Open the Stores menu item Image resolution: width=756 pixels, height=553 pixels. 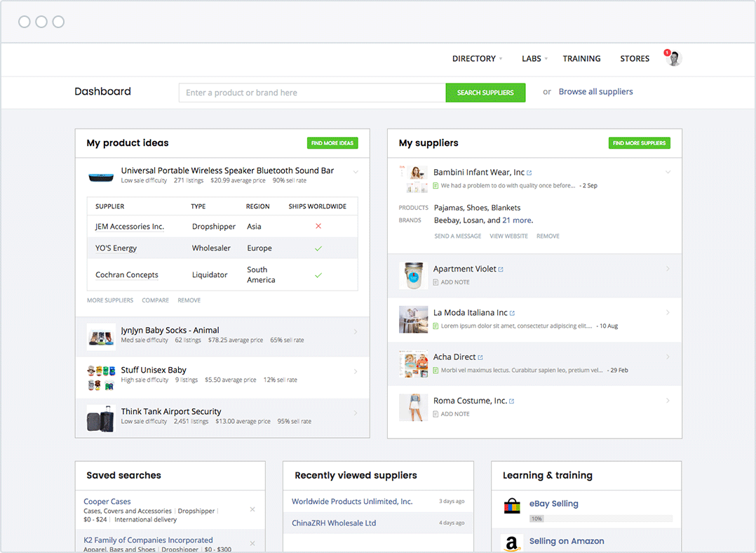coord(635,59)
